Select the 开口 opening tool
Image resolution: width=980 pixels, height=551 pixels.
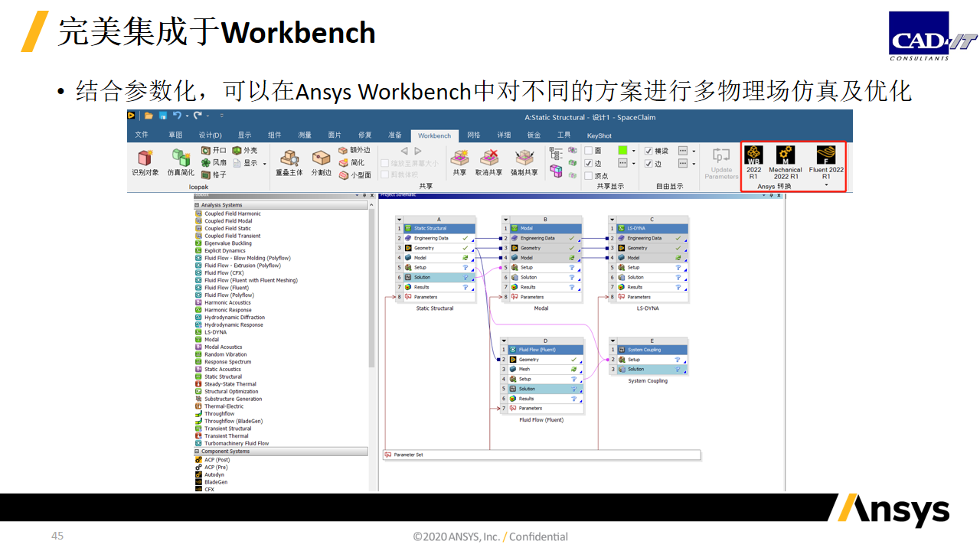click(214, 151)
